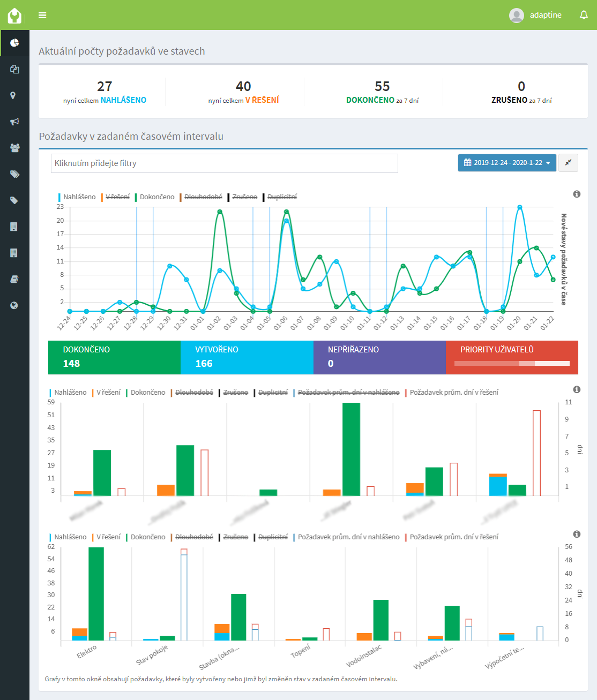Select the location pin icon in the sidebar

click(x=14, y=95)
